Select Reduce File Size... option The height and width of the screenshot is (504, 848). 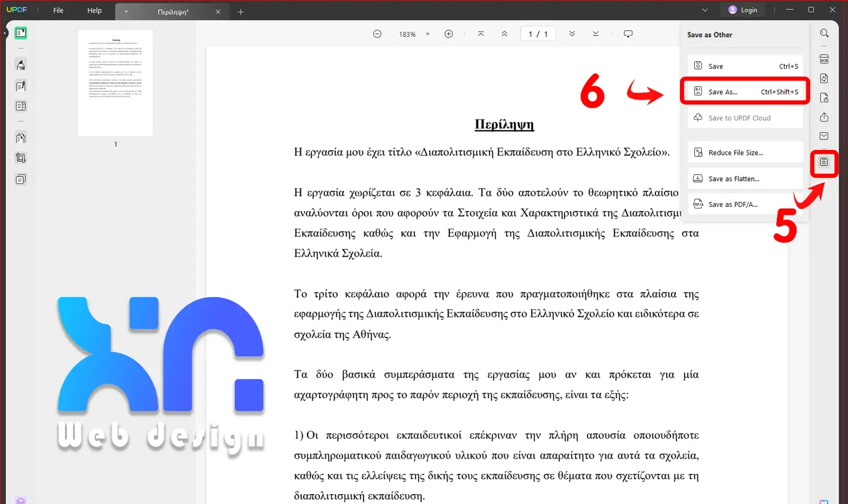(745, 153)
